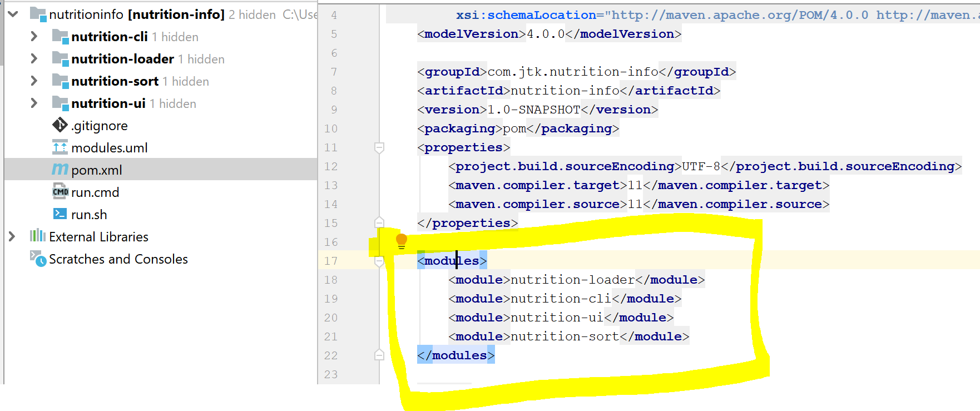Click the modelVersion 4.0.0 line
Viewport: 980px width, 411px height.
pos(550,33)
